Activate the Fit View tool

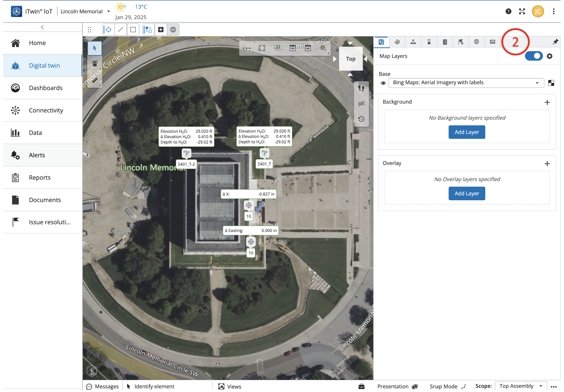262,48
